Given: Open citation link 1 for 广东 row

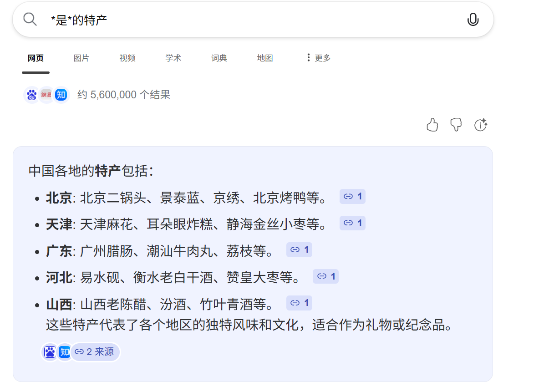Looking at the screenshot, I should (299, 249).
